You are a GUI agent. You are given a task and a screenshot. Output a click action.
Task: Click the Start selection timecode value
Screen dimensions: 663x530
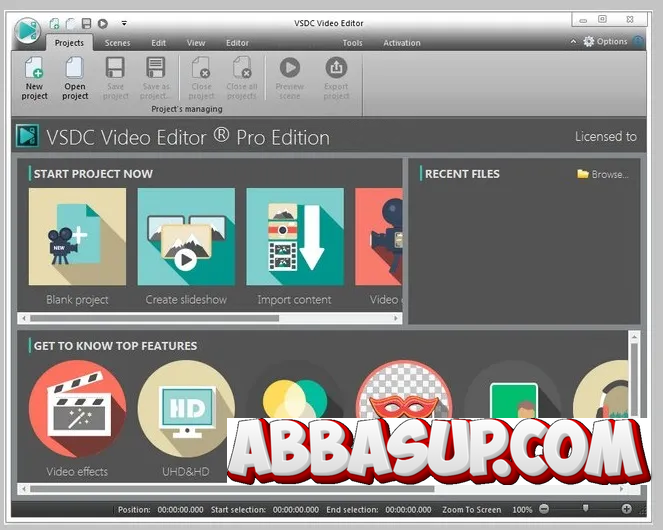pos(296,510)
